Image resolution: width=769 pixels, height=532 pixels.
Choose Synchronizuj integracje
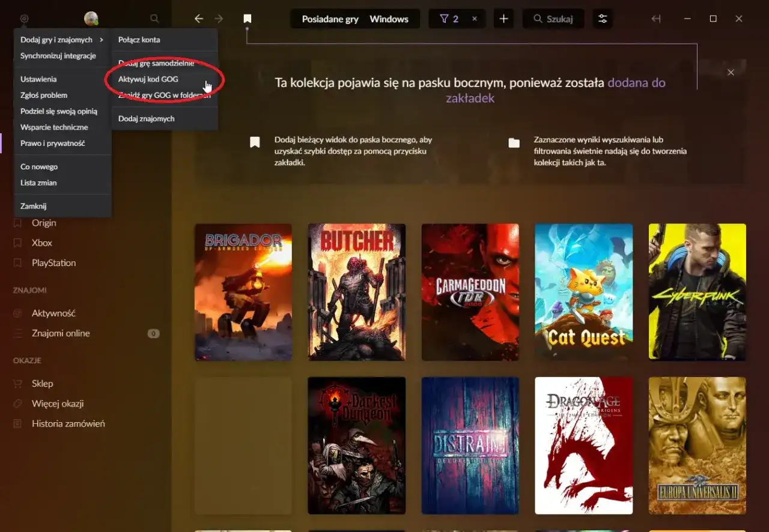click(62, 56)
